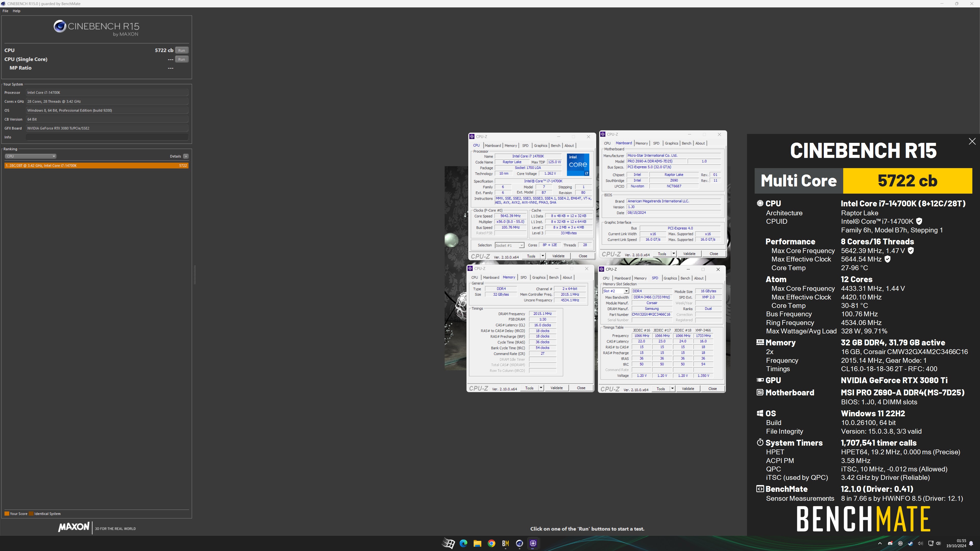
Task: Open Steam tray icon
Action: pos(910,543)
